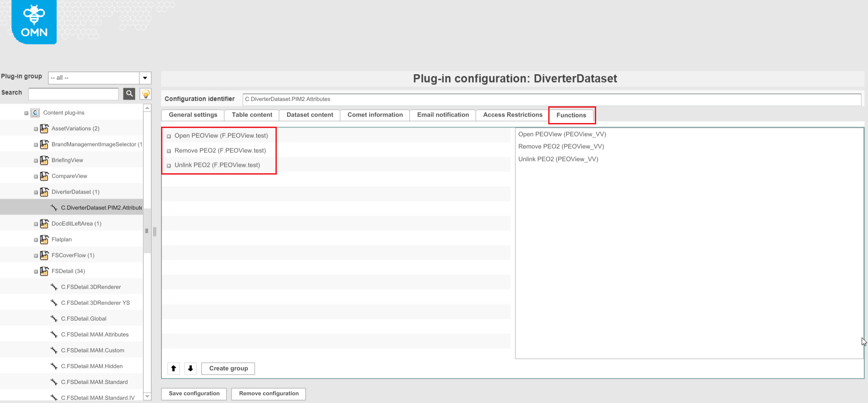Screen dimensions: 868x403
Task: Select Open PEOView (PEOView_VV) in right list
Action: [562, 134]
